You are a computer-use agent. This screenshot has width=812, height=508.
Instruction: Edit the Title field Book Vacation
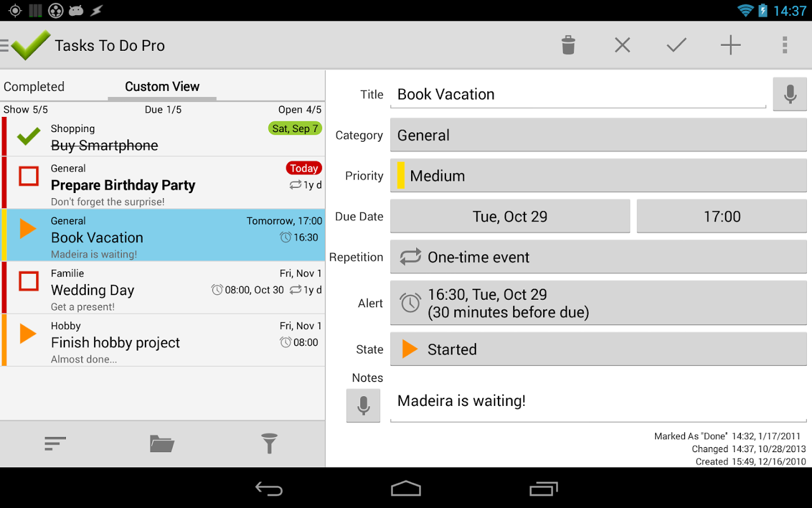click(x=578, y=94)
